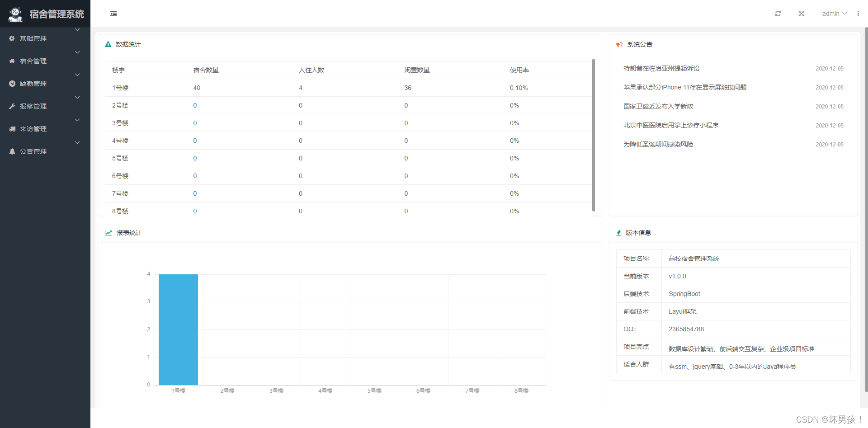Click the 5号楼 table row cell
Viewport: 868px width, 428px height.
[x=120, y=158]
